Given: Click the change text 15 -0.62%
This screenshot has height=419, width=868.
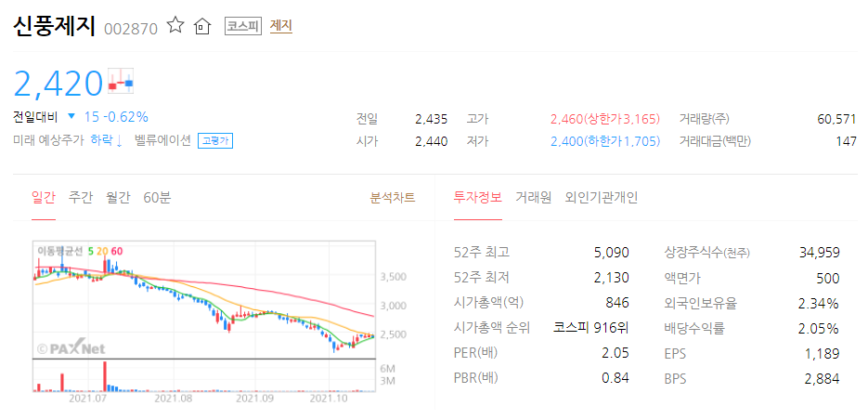Looking at the screenshot, I should point(116,117).
